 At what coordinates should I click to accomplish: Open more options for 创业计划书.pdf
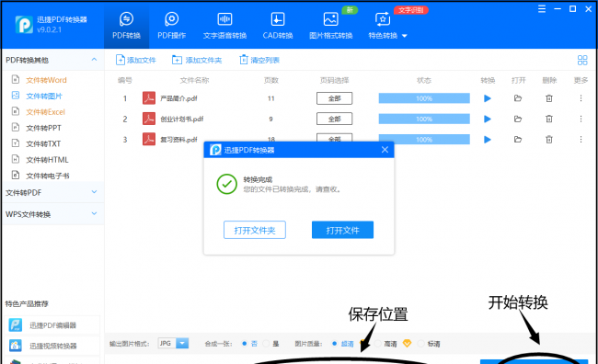pyautogui.click(x=581, y=119)
